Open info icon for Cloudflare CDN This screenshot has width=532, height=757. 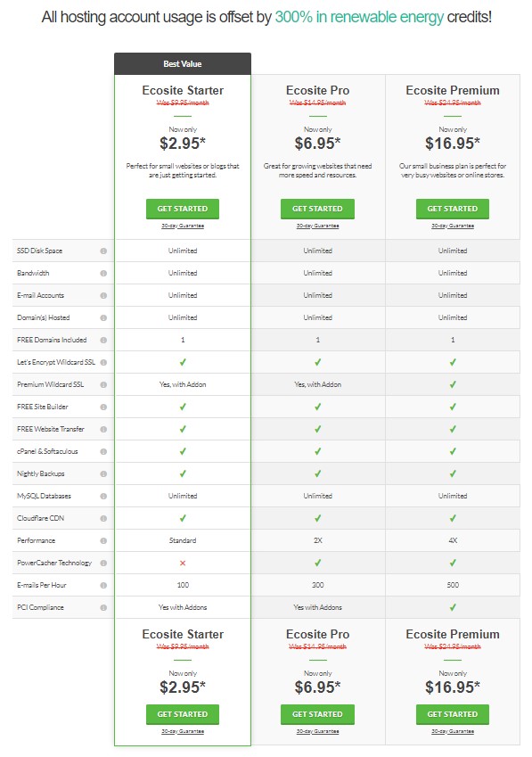[x=103, y=519]
